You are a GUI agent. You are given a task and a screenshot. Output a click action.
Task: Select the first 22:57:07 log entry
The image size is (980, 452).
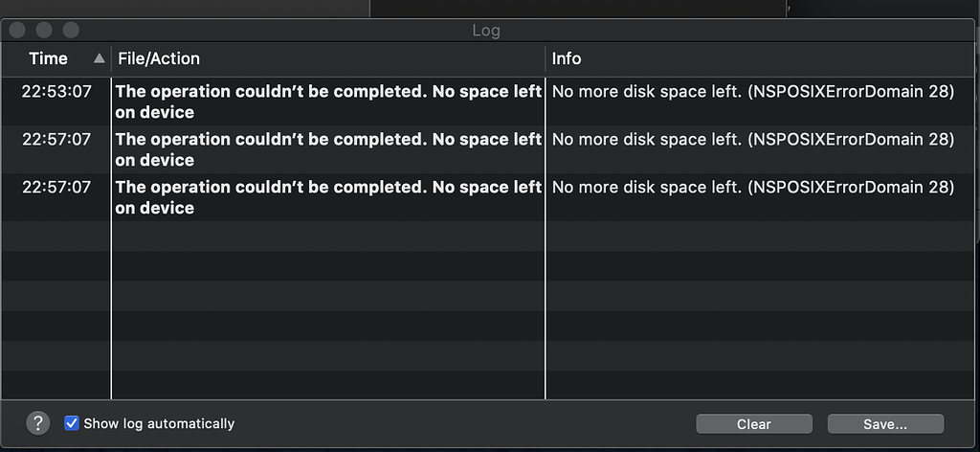(x=56, y=140)
